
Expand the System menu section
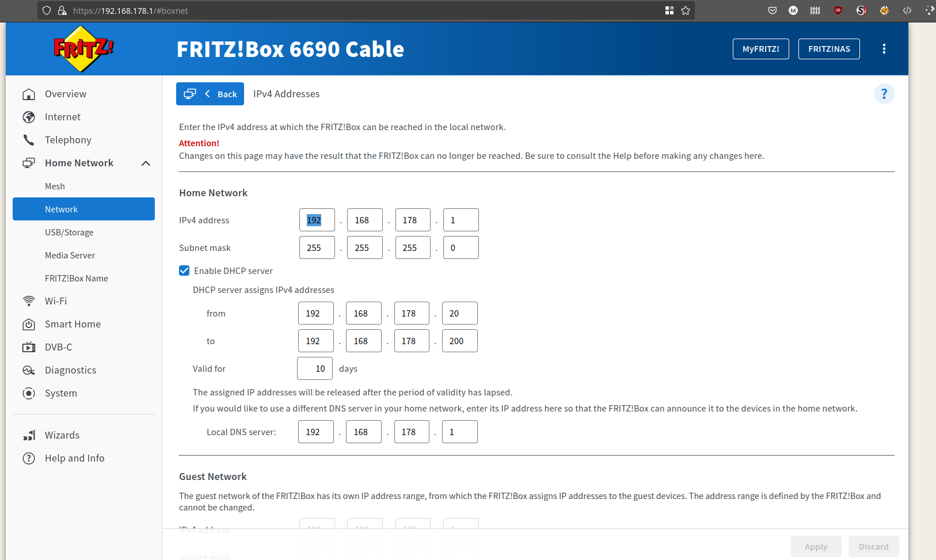(x=60, y=393)
